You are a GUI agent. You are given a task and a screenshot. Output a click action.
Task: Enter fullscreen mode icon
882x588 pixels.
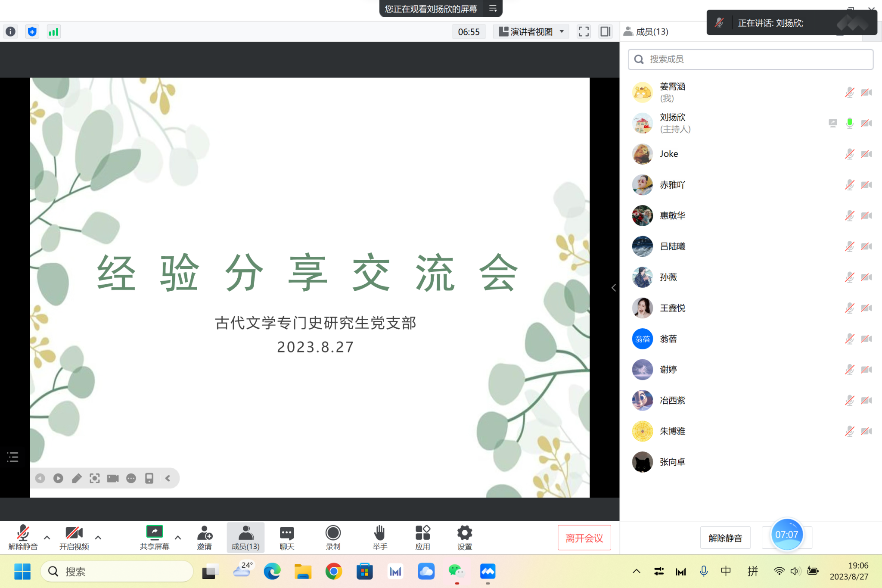click(584, 31)
